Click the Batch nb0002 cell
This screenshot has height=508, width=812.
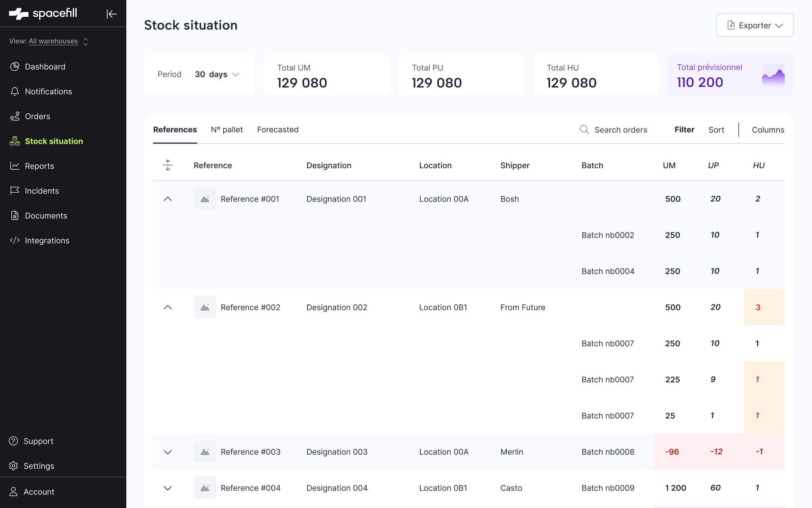click(x=608, y=235)
